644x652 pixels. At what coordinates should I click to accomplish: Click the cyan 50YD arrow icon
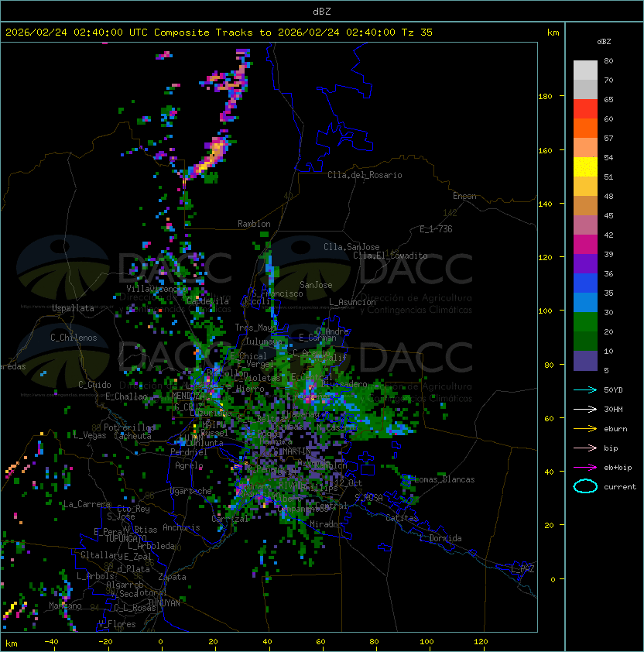pos(585,389)
